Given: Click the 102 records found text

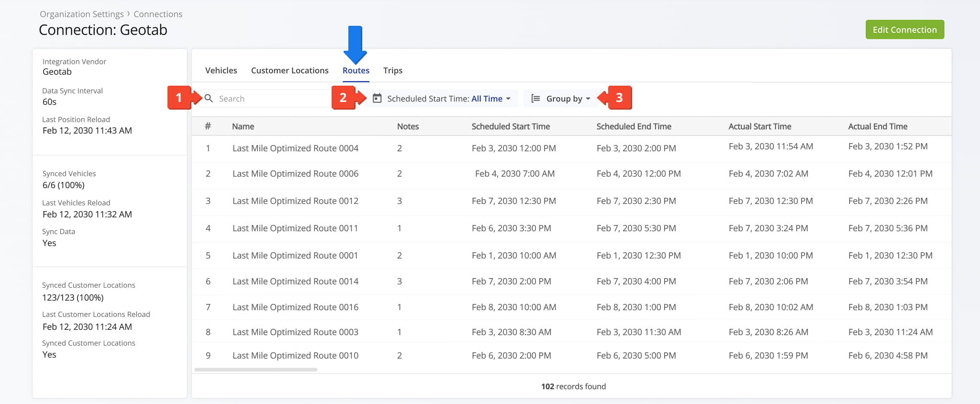Looking at the screenshot, I should point(573,386).
